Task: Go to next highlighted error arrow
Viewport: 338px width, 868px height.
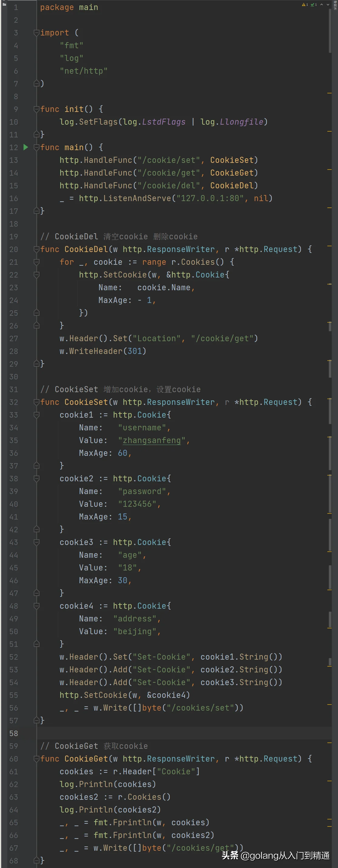Action: pyautogui.click(x=328, y=5)
